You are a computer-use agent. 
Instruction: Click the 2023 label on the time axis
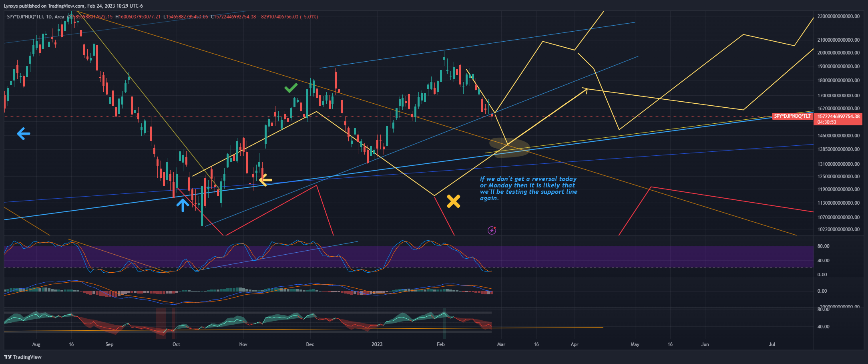[377, 344]
